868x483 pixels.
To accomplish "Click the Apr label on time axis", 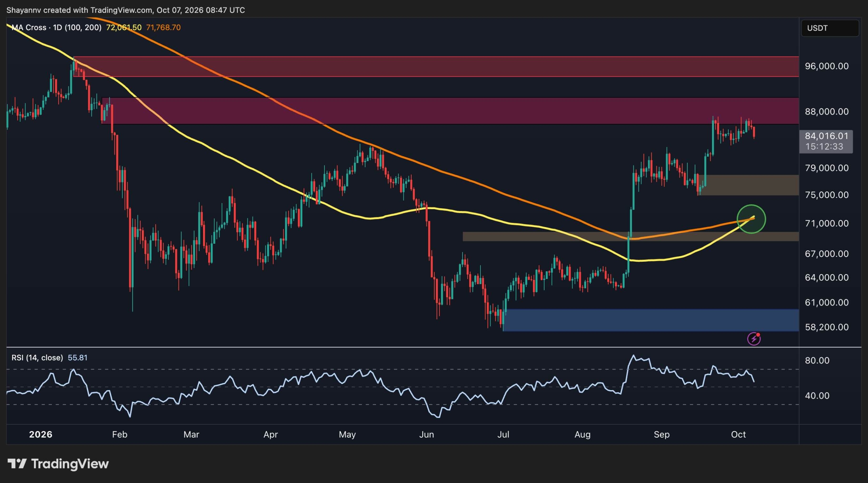I will pos(271,435).
